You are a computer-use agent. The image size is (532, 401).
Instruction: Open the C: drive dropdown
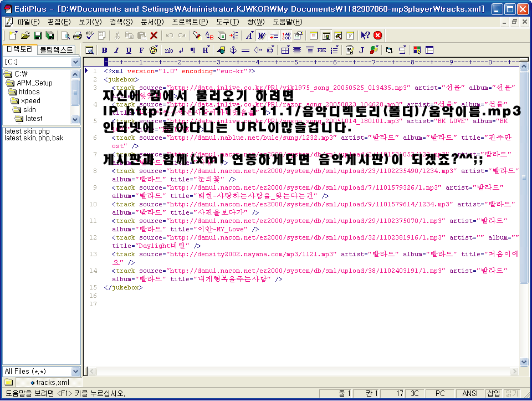[76, 62]
